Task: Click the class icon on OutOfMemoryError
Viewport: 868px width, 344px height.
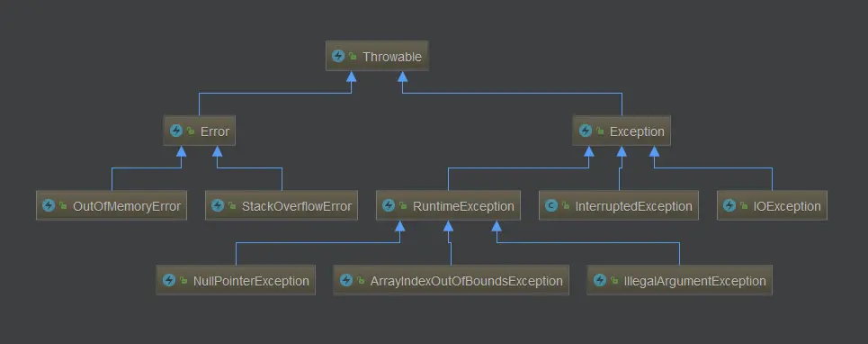Action: click(x=49, y=206)
